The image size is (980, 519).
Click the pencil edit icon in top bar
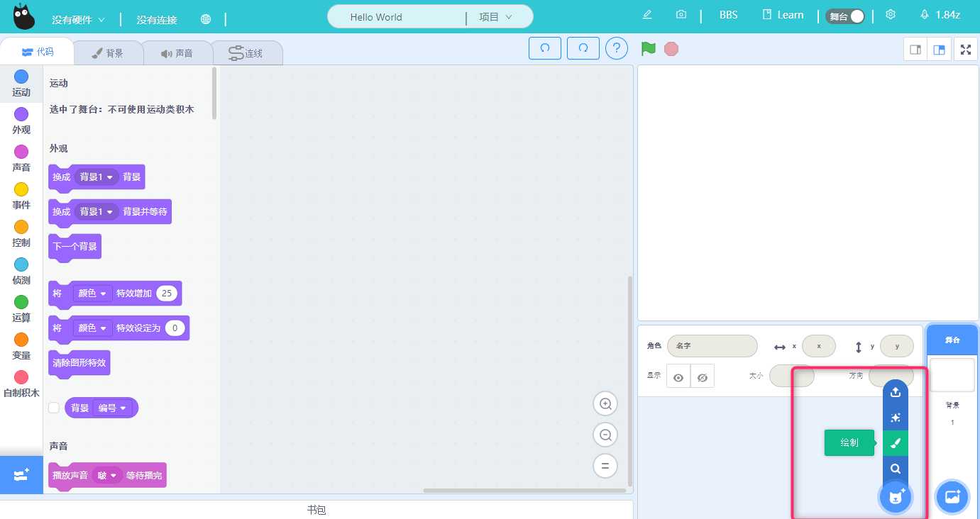point(647,15)
